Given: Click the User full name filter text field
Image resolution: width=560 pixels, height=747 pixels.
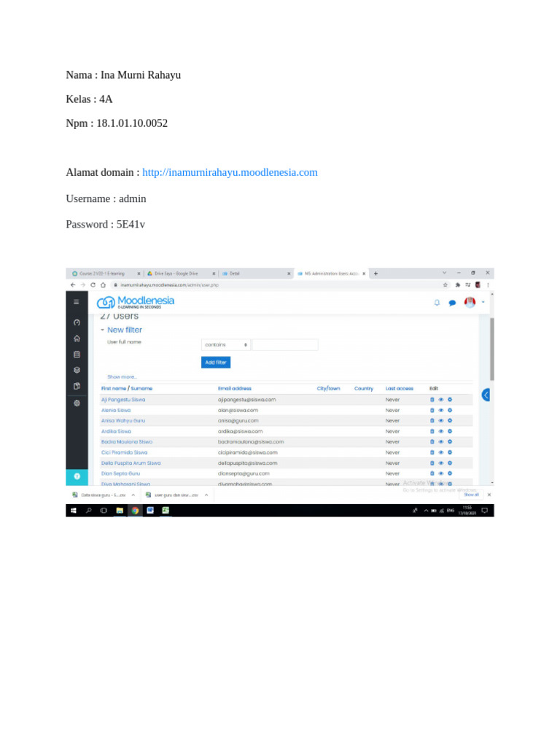Looking at the screenshot, I should [x=285, y=344].
